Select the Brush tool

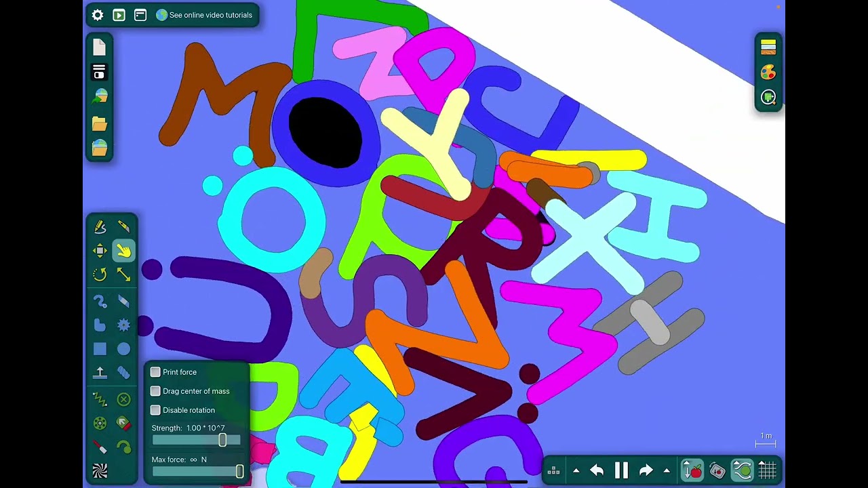point(100,302)
